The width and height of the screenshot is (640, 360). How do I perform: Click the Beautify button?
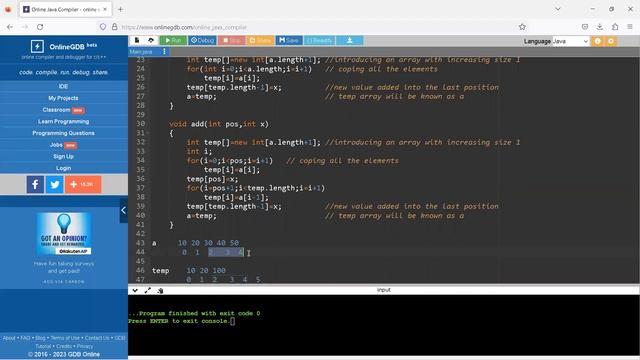coord(319,40)
